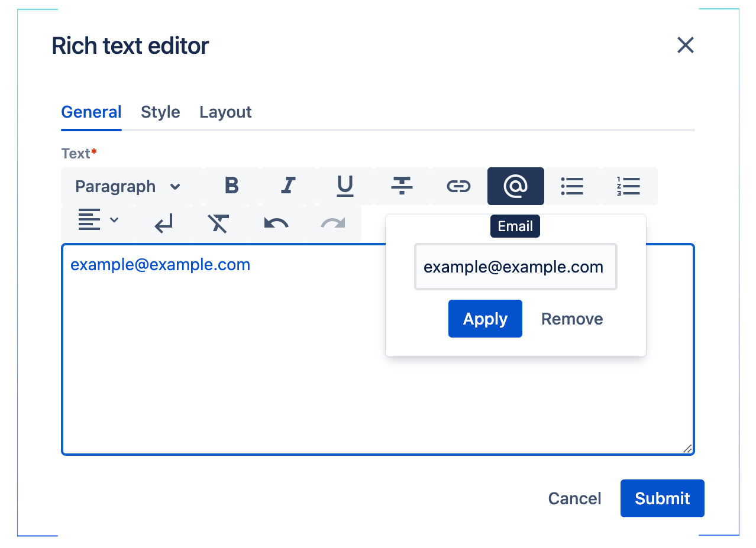Toggle the Email (@) toolbar button
The width and height of the screenshot is (756, 548).
pos(515,186)
